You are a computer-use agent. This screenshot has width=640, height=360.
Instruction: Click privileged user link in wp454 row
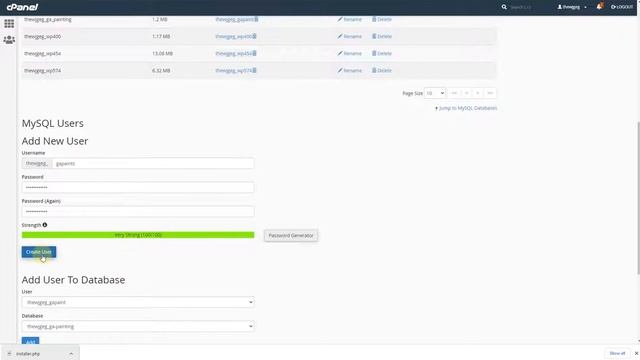233,53
